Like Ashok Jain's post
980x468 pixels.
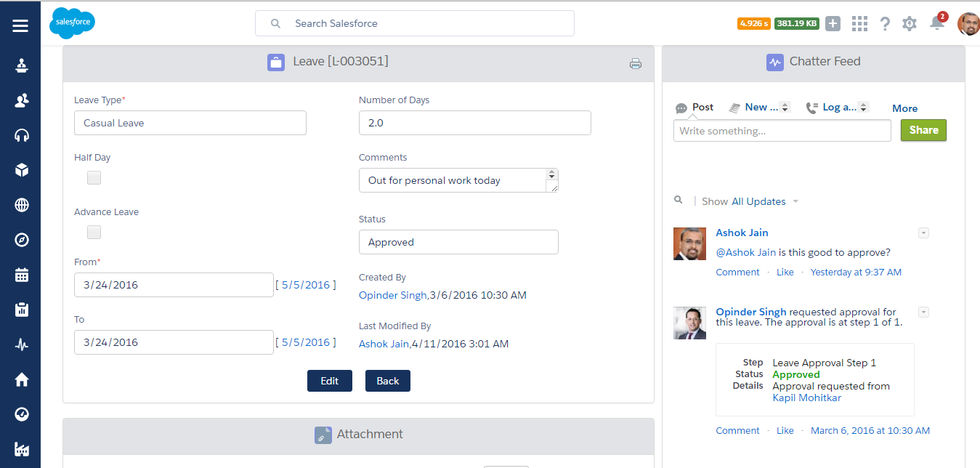pos(785,273)
